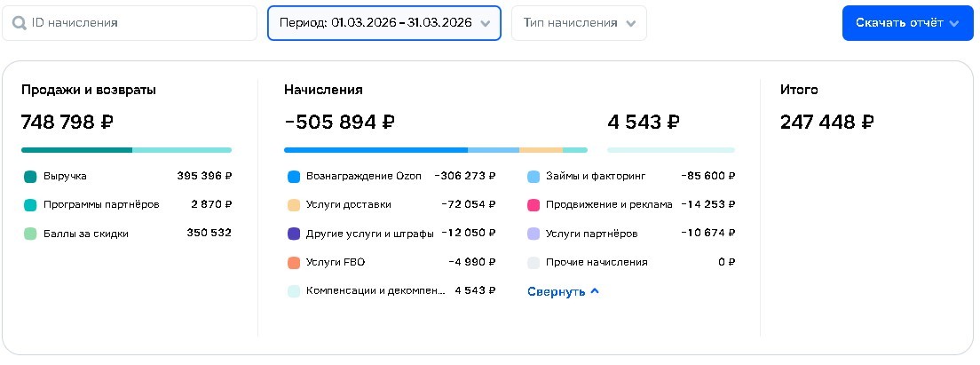The width and height of the screenshot is (980, 365).
Task: Select the Услуги партнёров lavender marker
Action: 533,234
